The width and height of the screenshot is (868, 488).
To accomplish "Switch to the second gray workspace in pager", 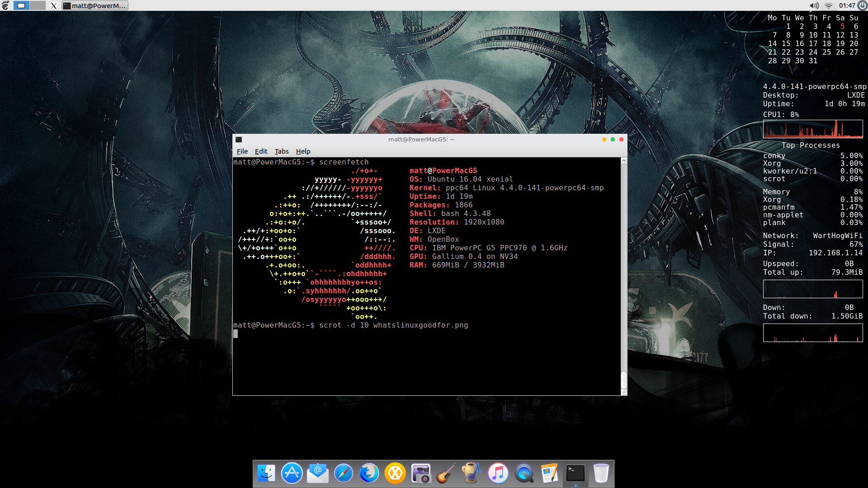I will point(38,5).
